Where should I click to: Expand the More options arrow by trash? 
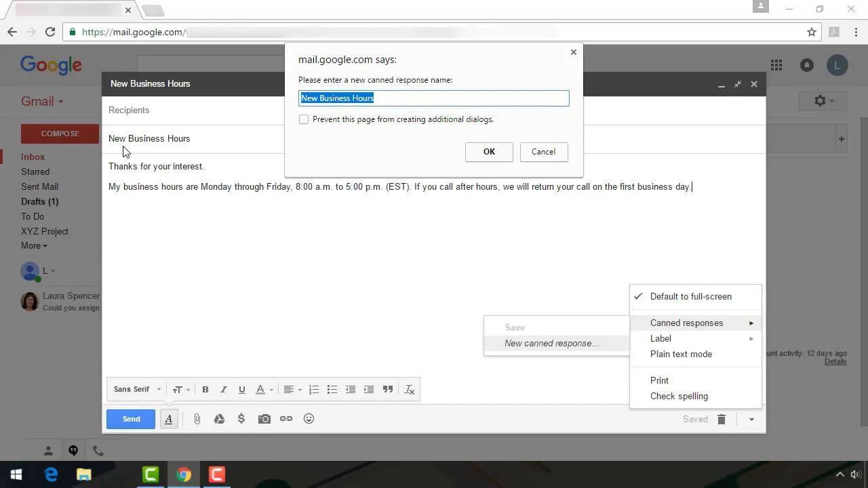pyautogui.click(x=751, y=420)
